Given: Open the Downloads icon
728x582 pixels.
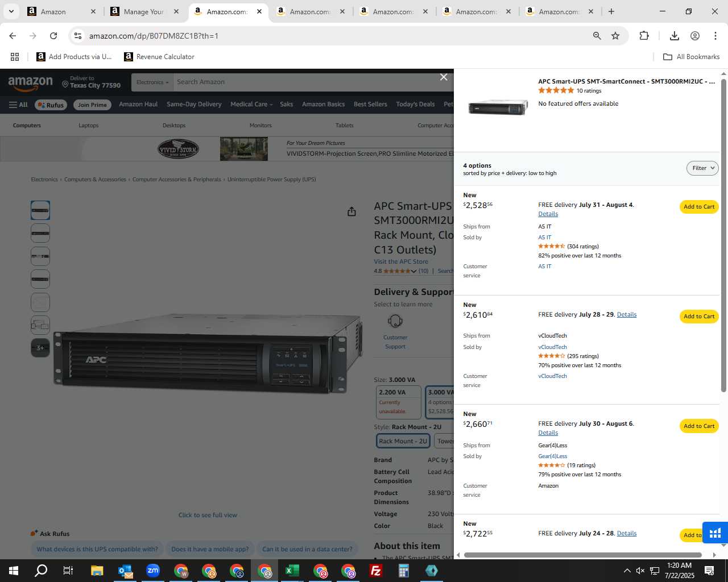Looking at the screenshot, I should pos(675,36).
